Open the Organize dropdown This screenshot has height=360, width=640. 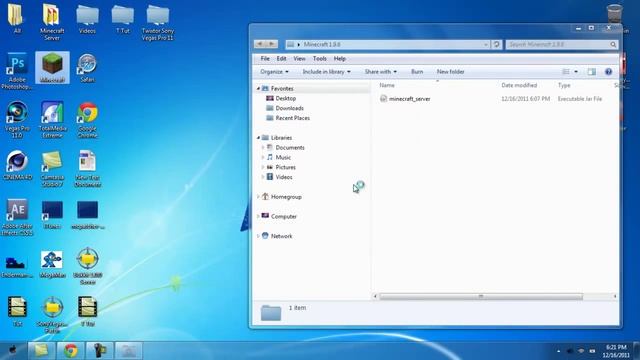click(274, 72)
